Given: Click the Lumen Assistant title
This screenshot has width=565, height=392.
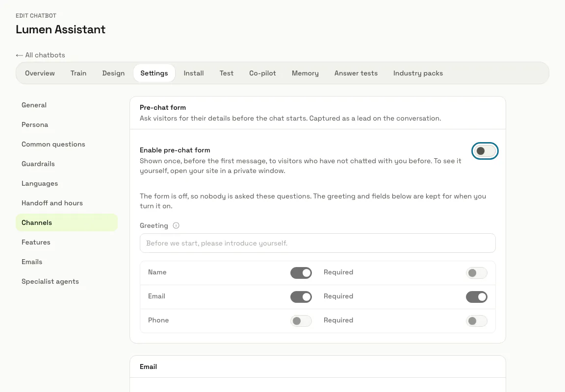Looking at the screenshot, I should coord(60,29).
